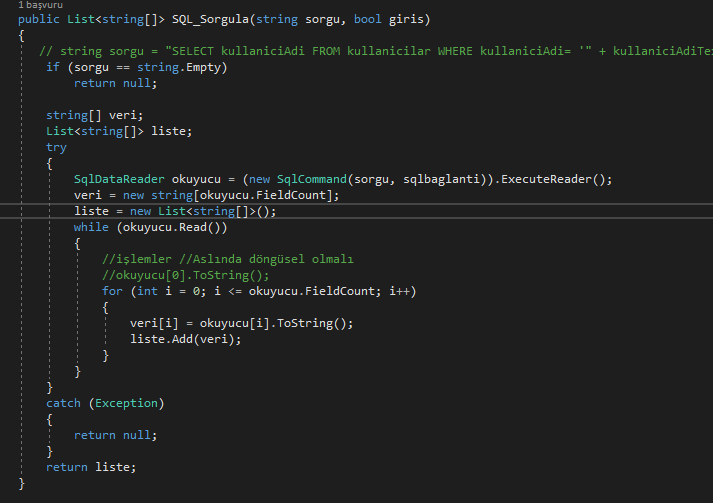Click the 'veri[i] = okuyucu[i].ToString();' line
Image resolution: width=713 pixels, height=503 pixels.
point(241,323)
